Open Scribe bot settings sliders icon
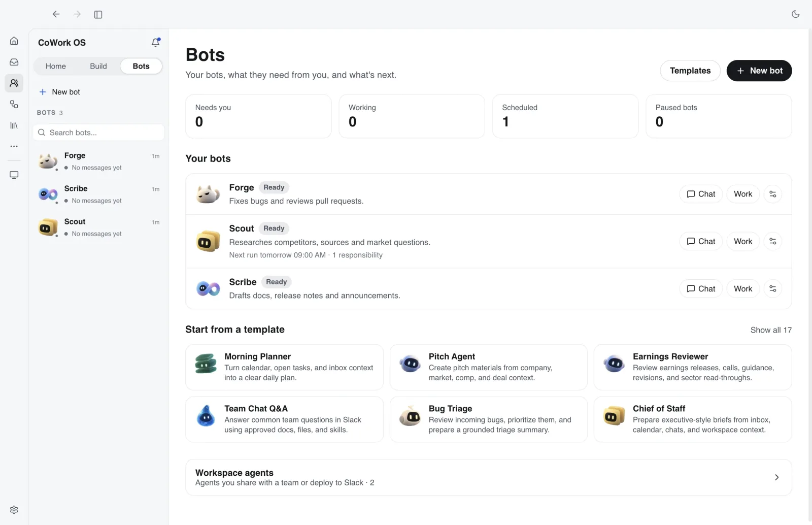Viewport: 812px width, 525px height. point(772,288)
